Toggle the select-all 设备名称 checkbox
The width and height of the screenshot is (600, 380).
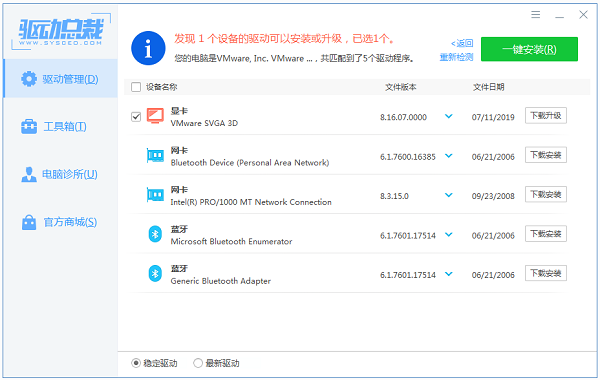(x=136, y=87)
